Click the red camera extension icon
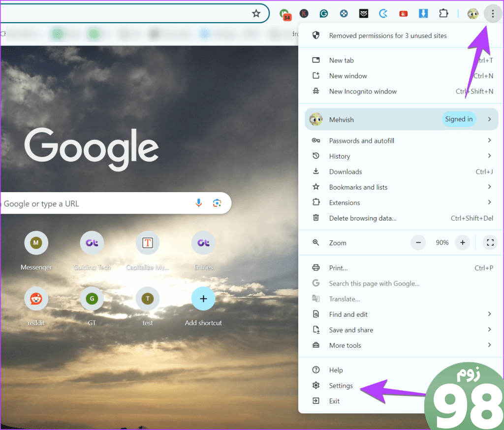504x430 pixels. 404,13
